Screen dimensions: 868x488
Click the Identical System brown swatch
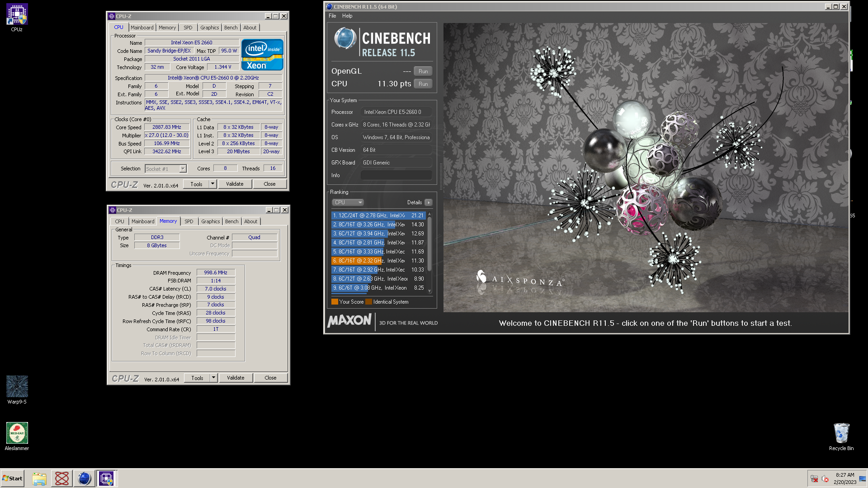click(368, 302)
